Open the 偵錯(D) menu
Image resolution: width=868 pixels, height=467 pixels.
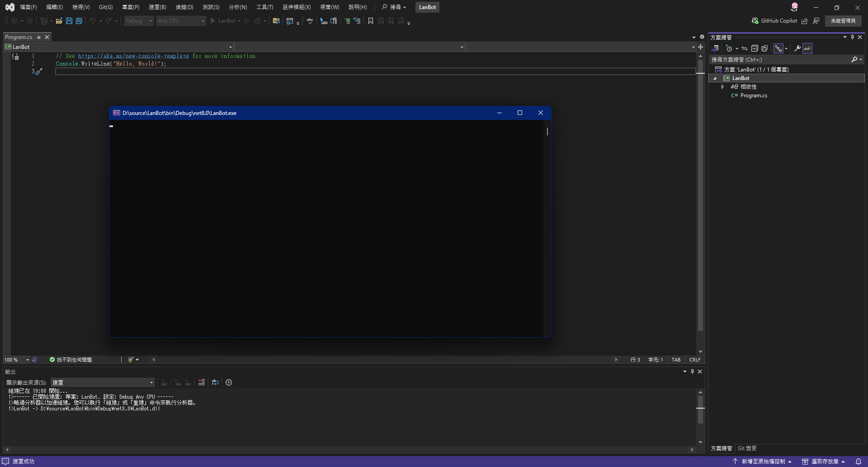pyautogui.click(x=184, y=7)
